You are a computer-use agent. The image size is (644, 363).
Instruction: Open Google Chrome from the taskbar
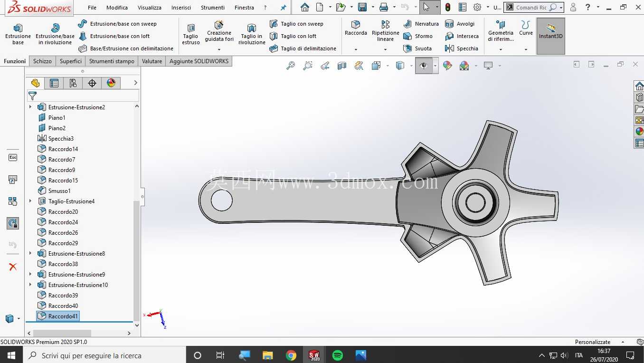point(291,355)
